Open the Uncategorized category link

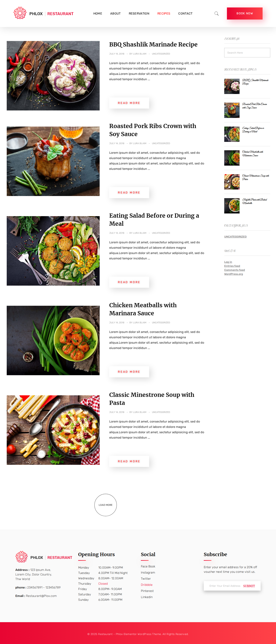tap(235, 236)
